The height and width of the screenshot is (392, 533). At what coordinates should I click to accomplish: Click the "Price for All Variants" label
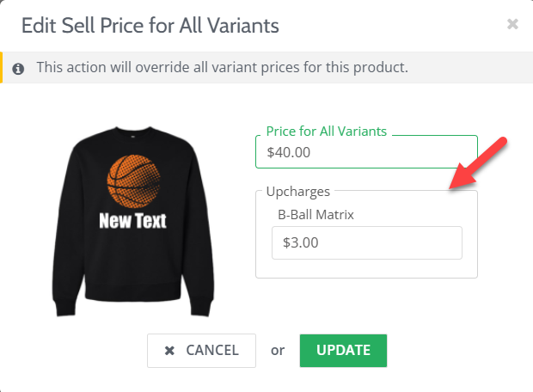pos(327,132)
